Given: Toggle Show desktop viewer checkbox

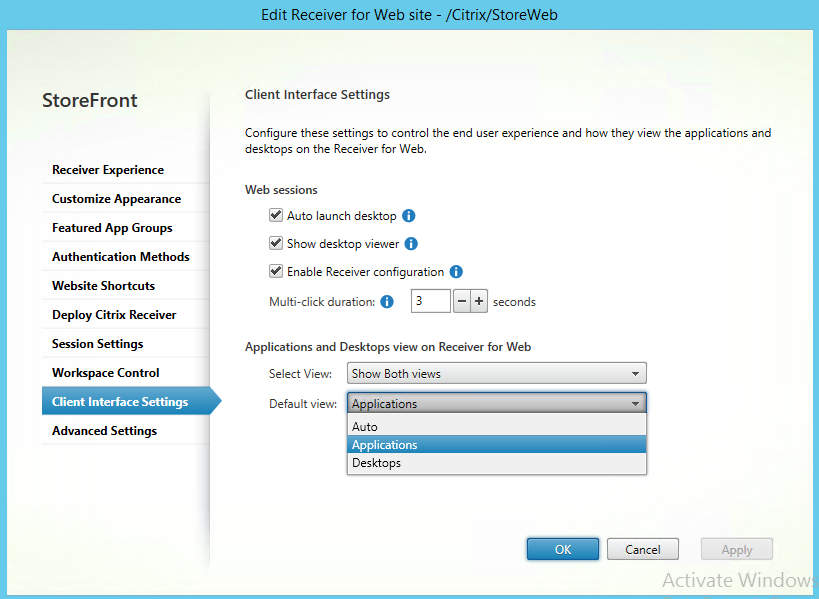Looking at the screenshot, I should coord(276,243).
